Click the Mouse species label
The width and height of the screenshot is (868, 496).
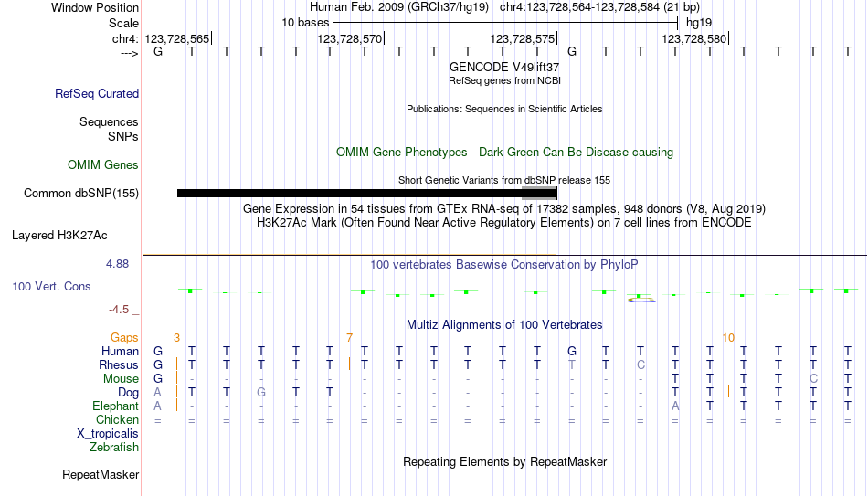click(x=121, y=379)
